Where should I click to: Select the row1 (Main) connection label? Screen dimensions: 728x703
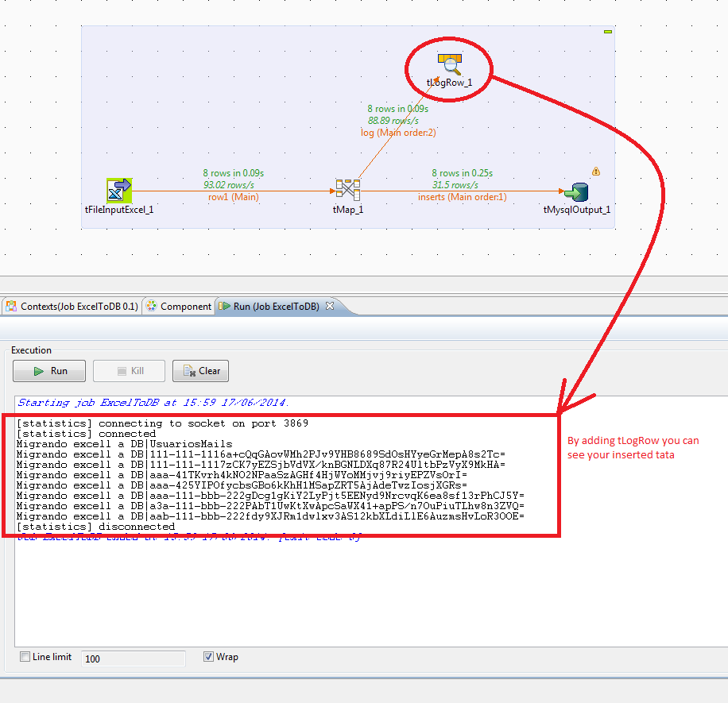click(233, 197)
